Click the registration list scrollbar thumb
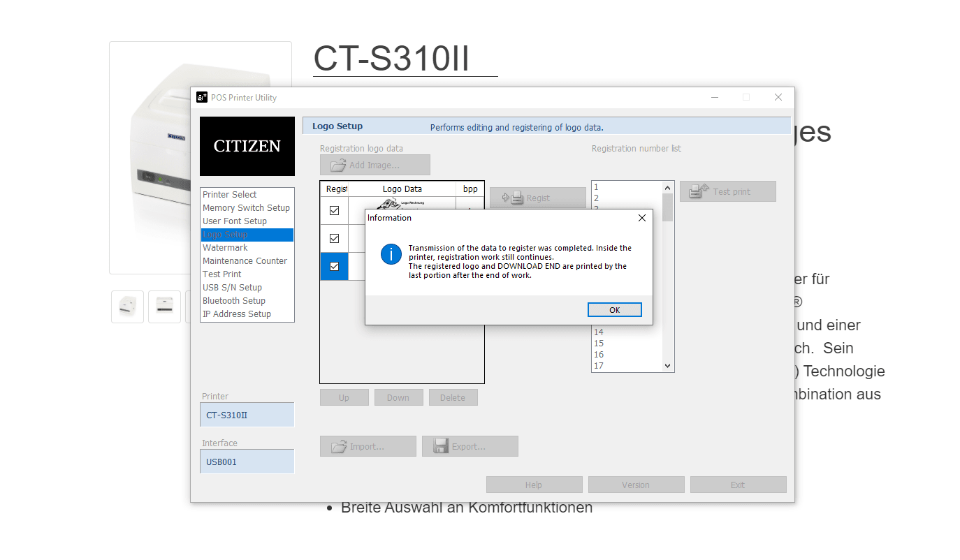The width and height of the screenshot is (960, 560). point(667,207)
